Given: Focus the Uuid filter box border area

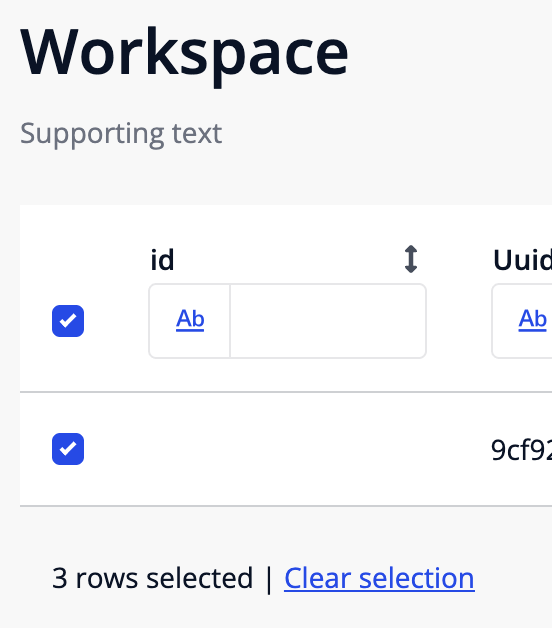Looking at the screenshot, I should click(x=522, y=321).
